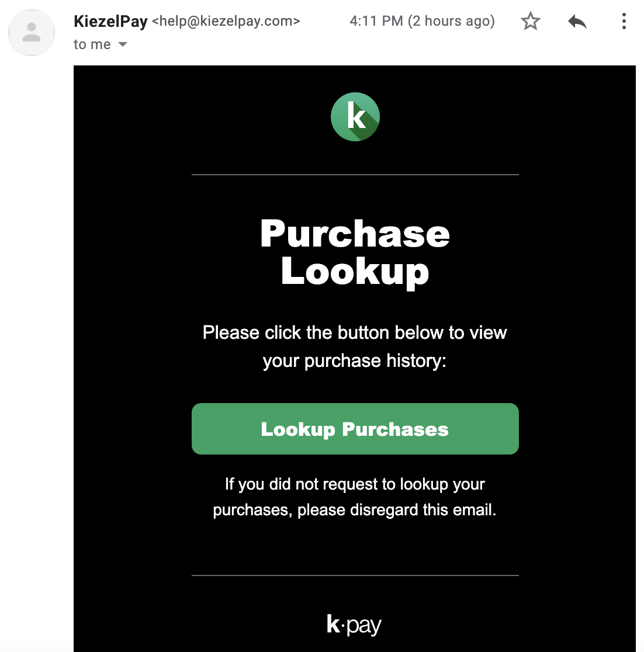644x652 pixels.
Task: Click the sender's gray avatar picture
Action: [x=32, y=32]
